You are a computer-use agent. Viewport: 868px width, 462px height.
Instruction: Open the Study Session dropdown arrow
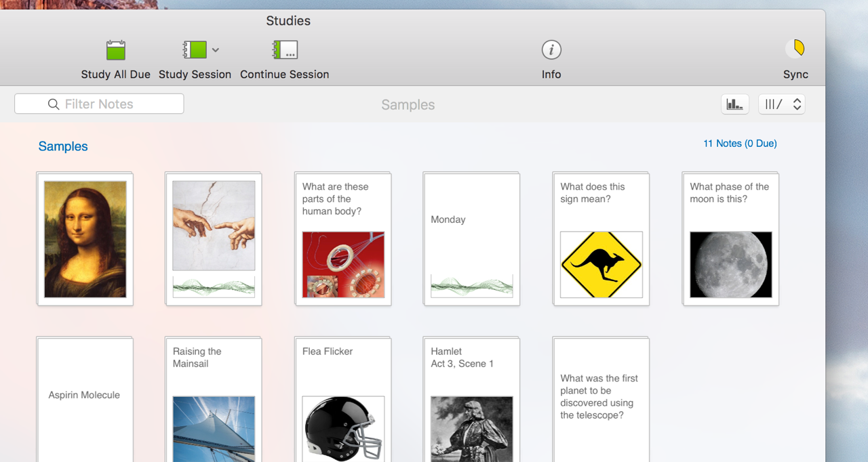216,49
